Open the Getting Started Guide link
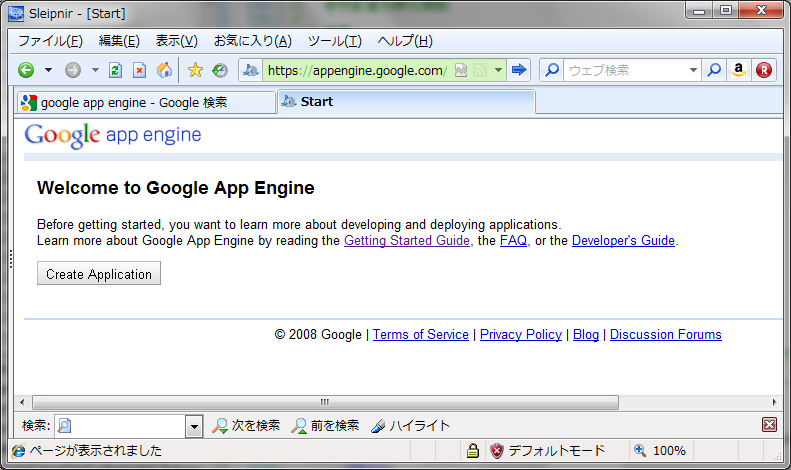The image size is (791, 470). pyautogui.click(x=407, y=241)
